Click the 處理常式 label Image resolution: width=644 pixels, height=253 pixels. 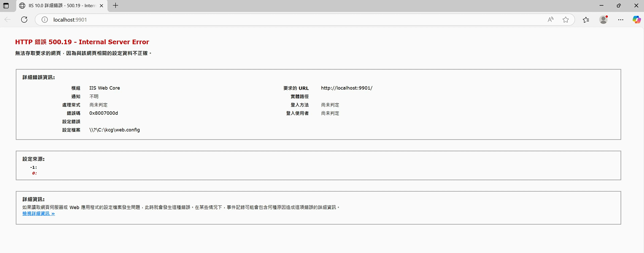tap(71, 105)
